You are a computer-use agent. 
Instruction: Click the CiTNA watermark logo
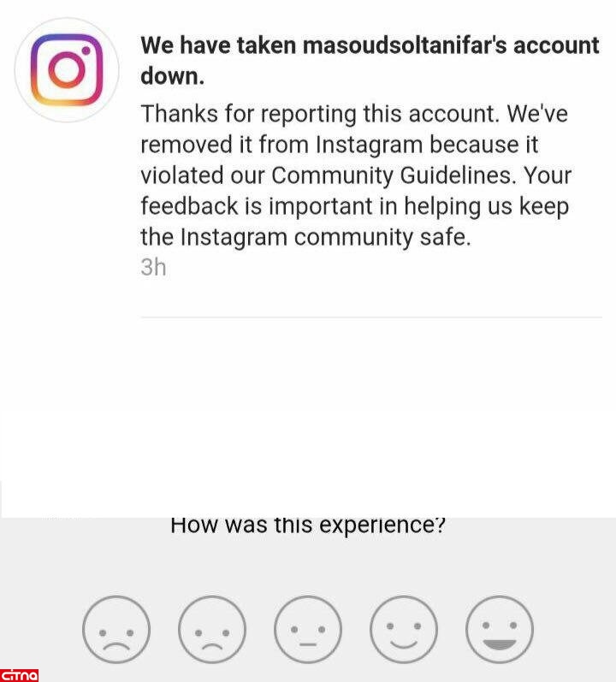[x=19, y=675]
